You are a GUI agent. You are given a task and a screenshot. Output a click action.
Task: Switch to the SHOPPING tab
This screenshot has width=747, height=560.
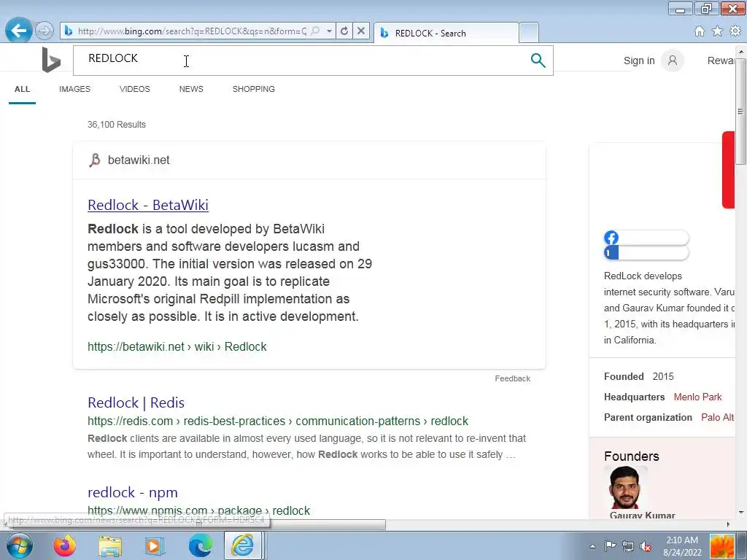click(253, 89)
